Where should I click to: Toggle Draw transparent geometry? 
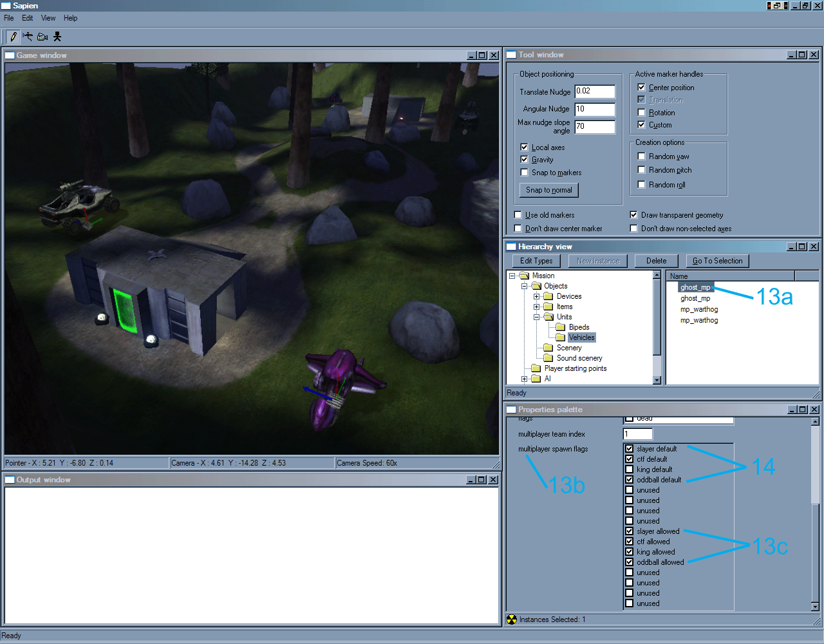tap(633, 215)
